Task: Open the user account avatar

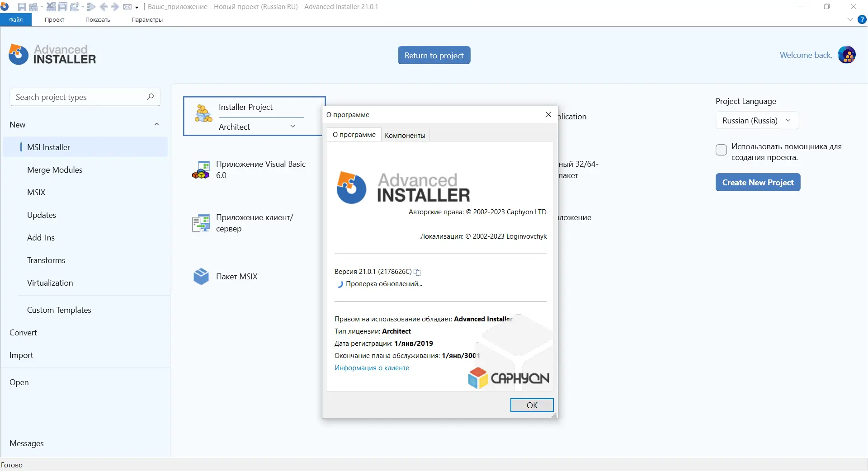Action: point(848,54)
